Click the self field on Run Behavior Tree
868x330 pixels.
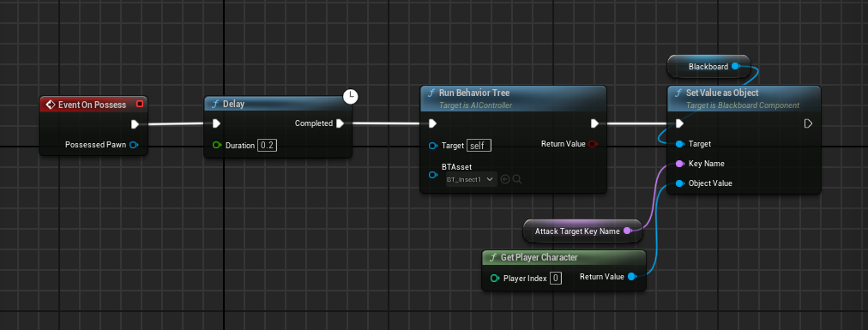(479, 146)
